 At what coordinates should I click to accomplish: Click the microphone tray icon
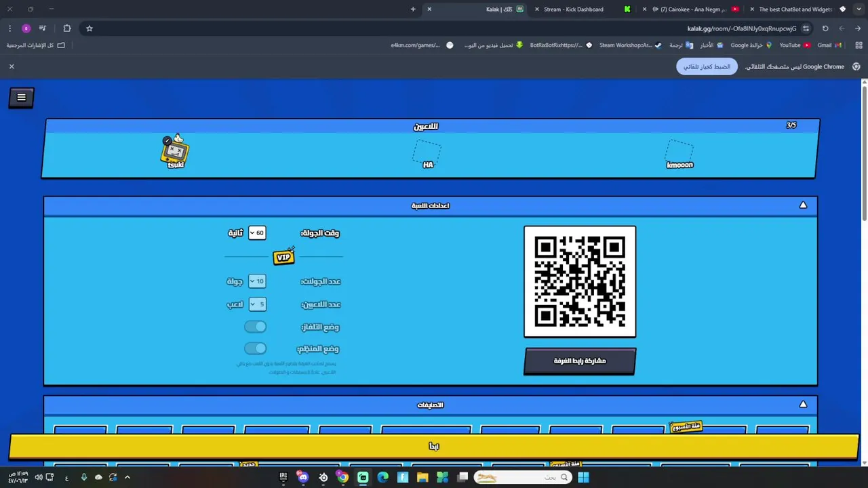click(83, 477)
